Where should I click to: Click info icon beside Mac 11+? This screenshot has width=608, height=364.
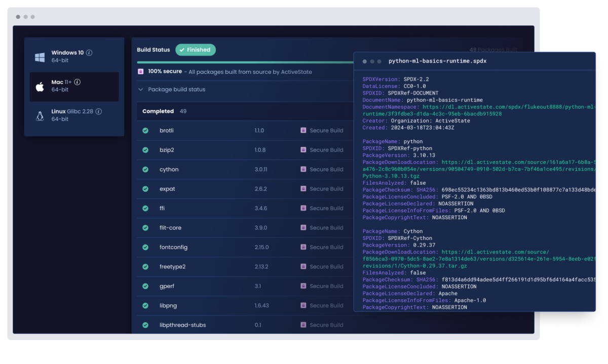coord(78,82)
